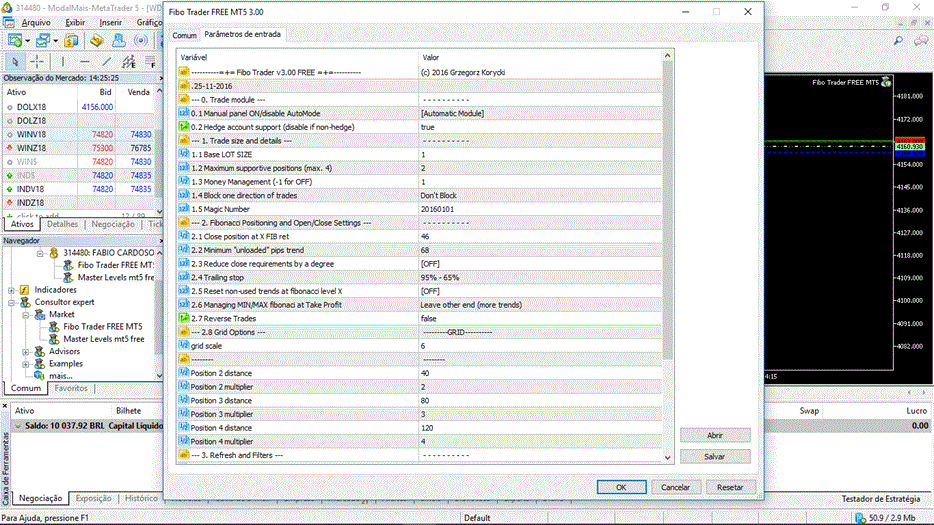Expand the Advisors tree node
Viewport: 934px width, 525px height.
pos(26,352)
